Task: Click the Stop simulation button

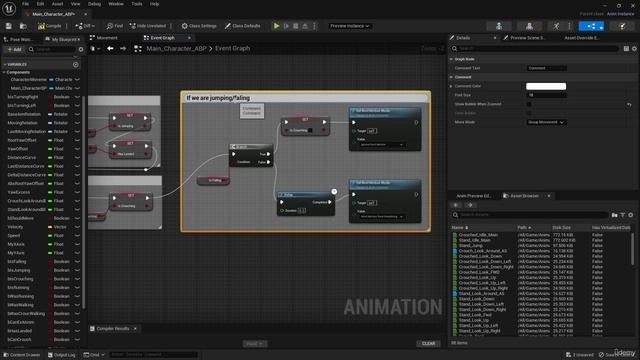Action: (296, 26)
